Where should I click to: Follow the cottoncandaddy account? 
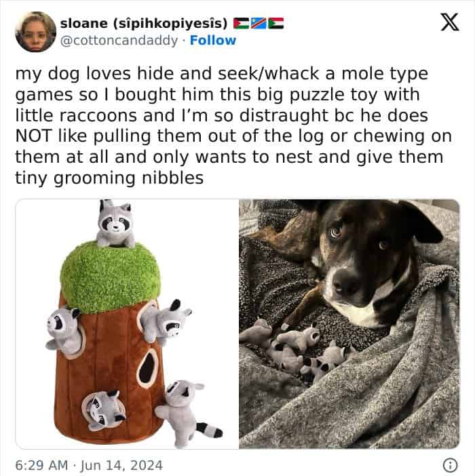click(212, 41)
